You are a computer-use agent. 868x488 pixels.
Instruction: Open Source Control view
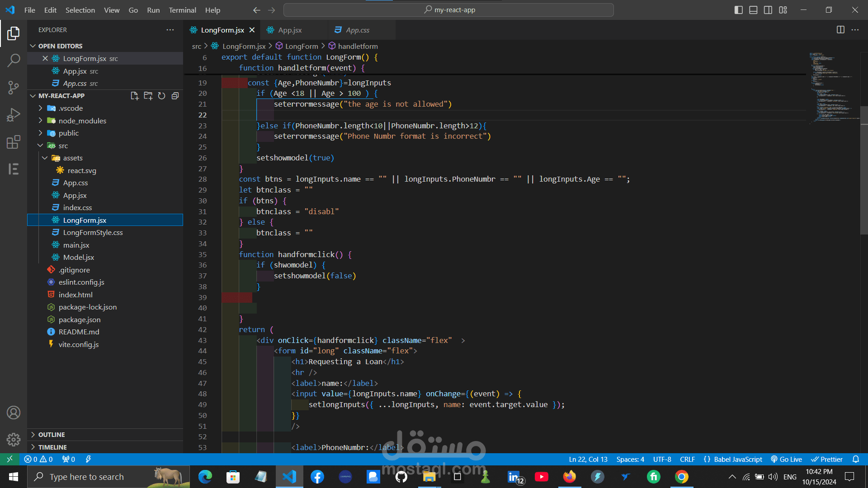[14, 87]
